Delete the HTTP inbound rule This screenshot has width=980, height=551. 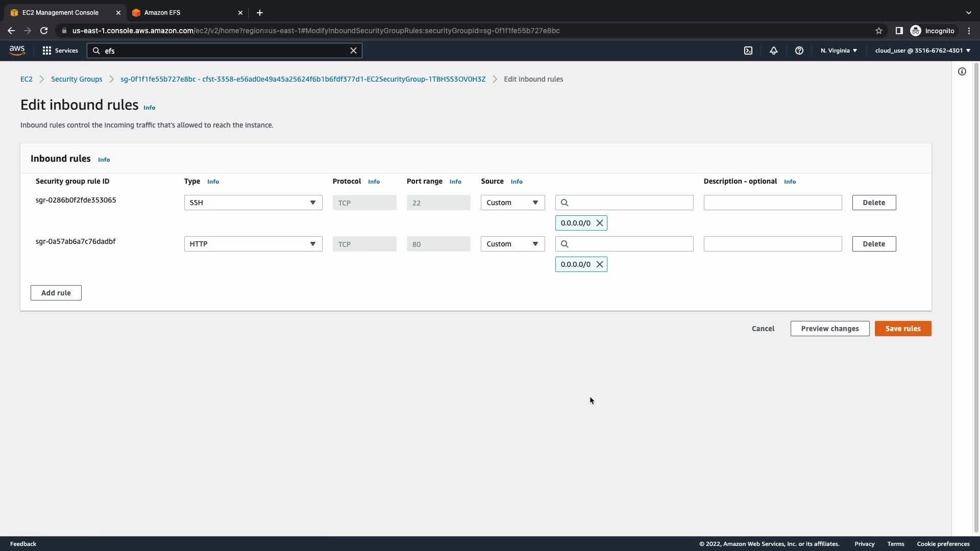click(874, 244)
